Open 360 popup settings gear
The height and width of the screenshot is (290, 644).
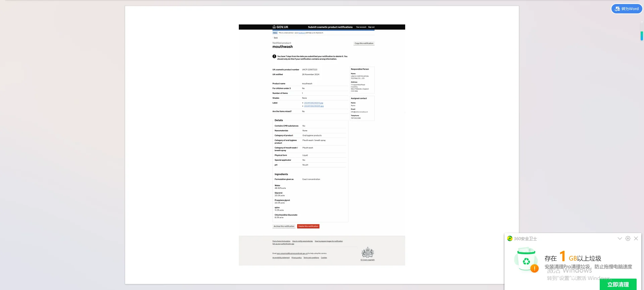point(628,238)
